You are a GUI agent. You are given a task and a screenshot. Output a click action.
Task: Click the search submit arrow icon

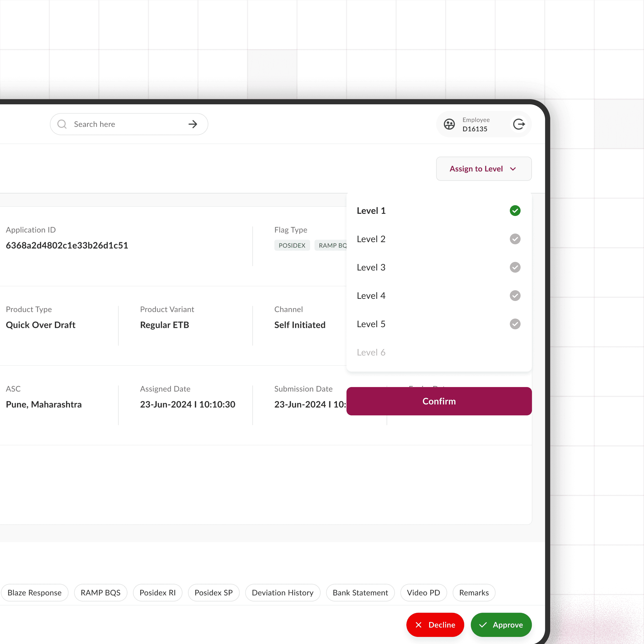193,124
